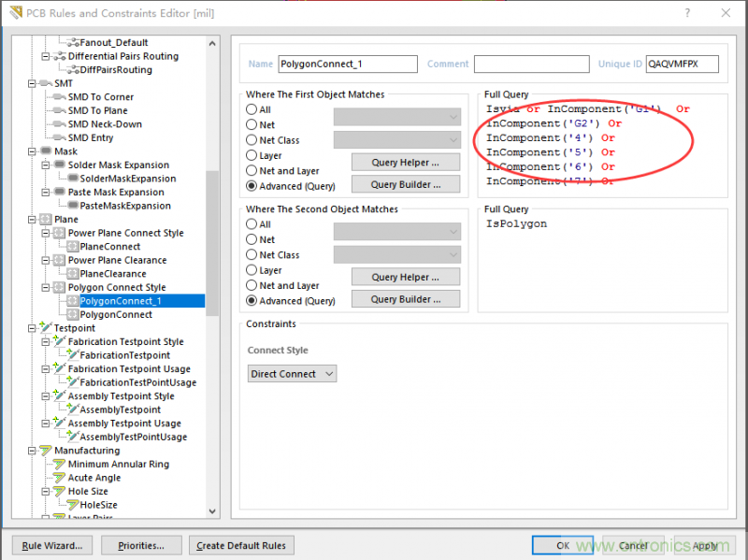Click the Mask category icon
748x560 pixels.
(x=45, y=151)
